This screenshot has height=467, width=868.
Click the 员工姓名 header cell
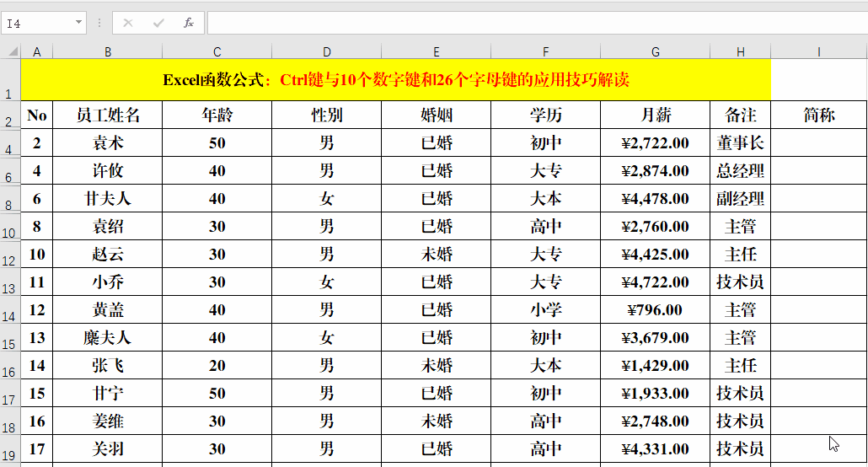coord(107,115)
